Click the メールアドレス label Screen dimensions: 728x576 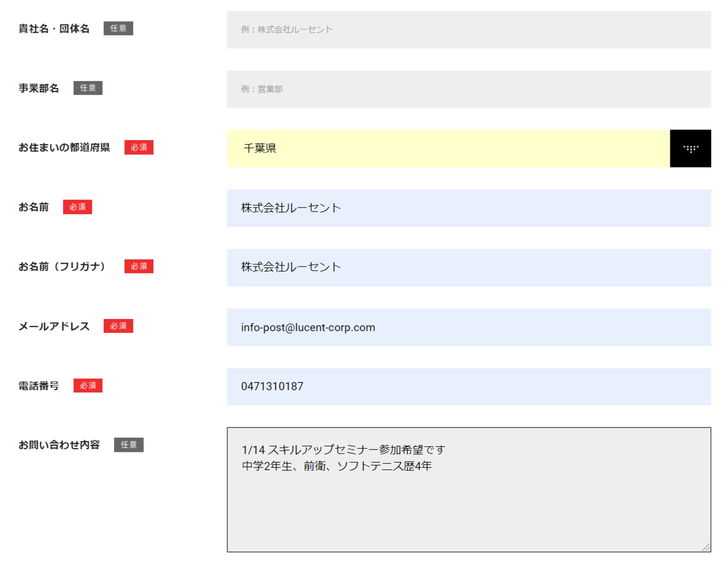[54, 326]
